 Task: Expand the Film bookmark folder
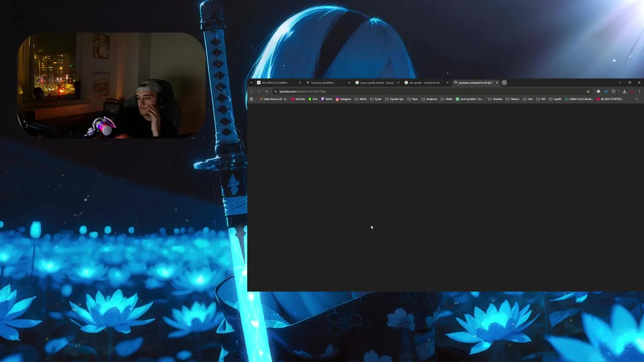pyautogui.click(x=528, y=99)
